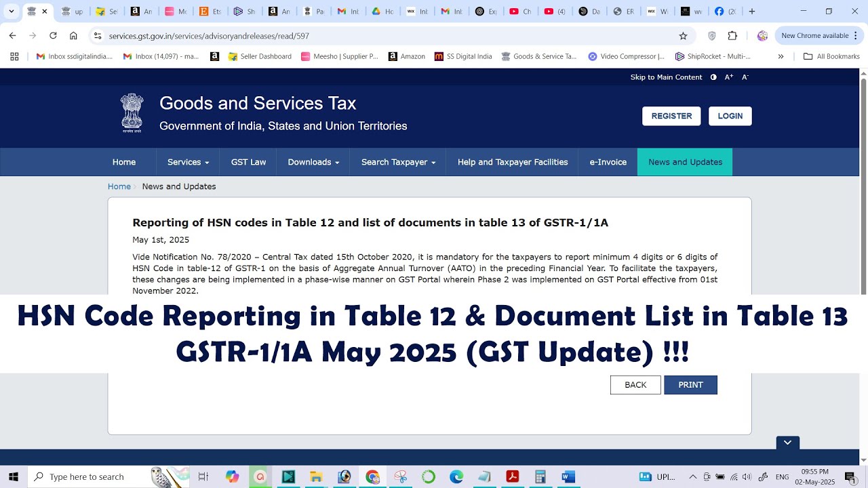
Task: Open the apps grid in the bookmarks bar
Action: pyautogui.click(x=14, y=56)
